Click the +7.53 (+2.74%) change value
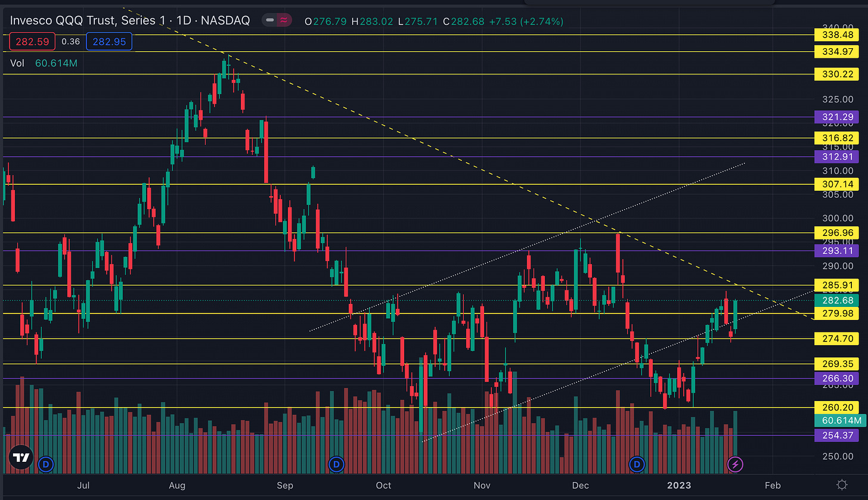Screen dimensions: 868x500 pos(526,21)
